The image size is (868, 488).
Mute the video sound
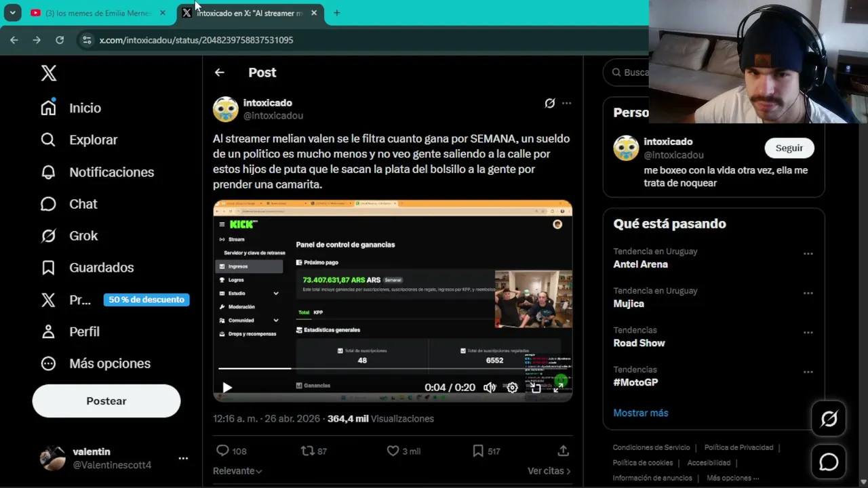(x=490, y=388)
